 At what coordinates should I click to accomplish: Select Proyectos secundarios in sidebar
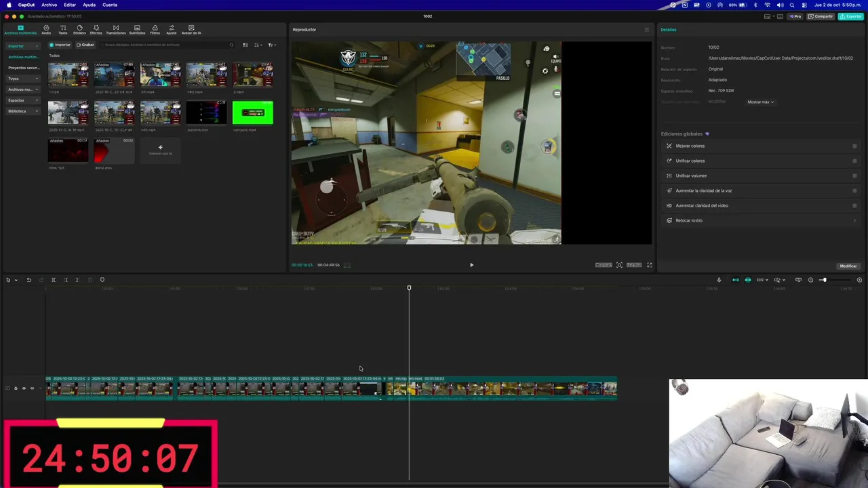click(x=23, y=68)
